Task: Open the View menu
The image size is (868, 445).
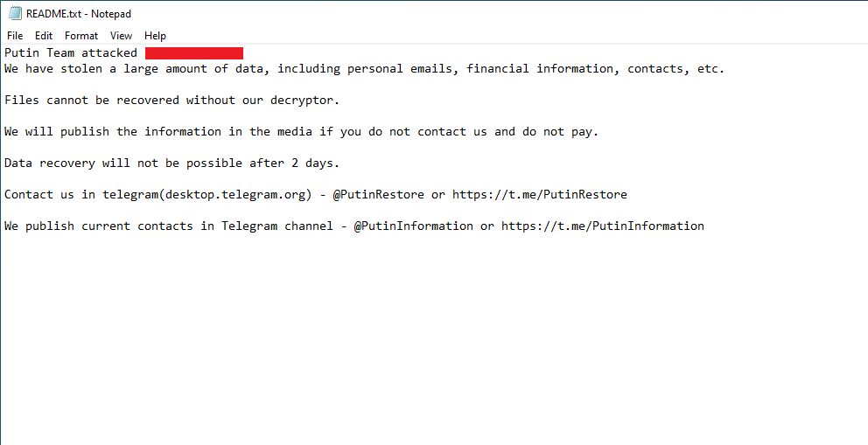Action: click(x=121, y=36)
